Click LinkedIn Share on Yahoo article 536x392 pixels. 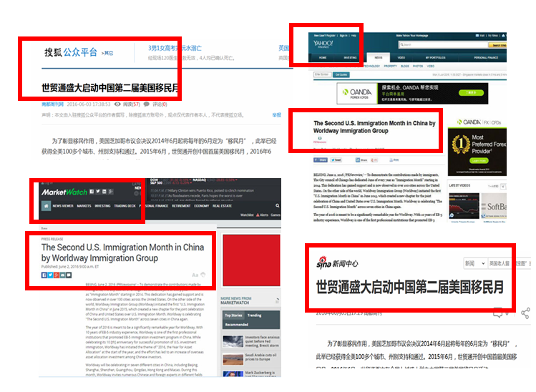pyautogui.click(x=361, y=160)
